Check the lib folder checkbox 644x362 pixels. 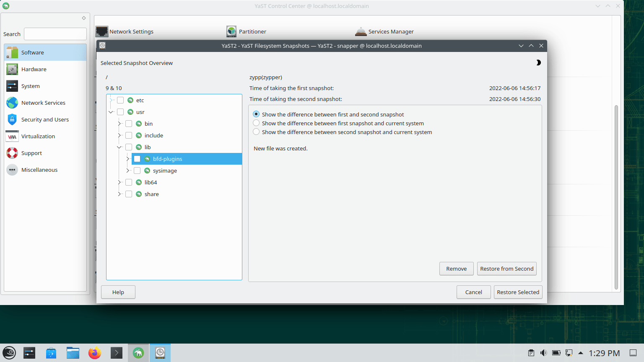(x=129, y=147)
